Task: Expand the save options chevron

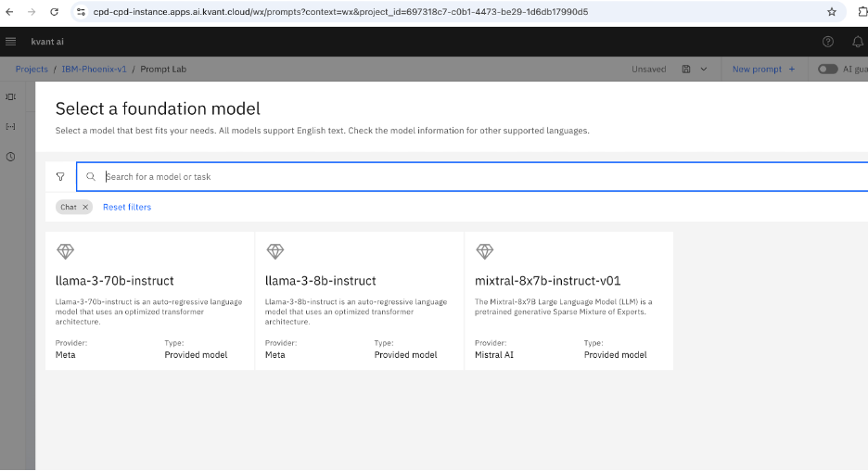Action: point(704,70)
